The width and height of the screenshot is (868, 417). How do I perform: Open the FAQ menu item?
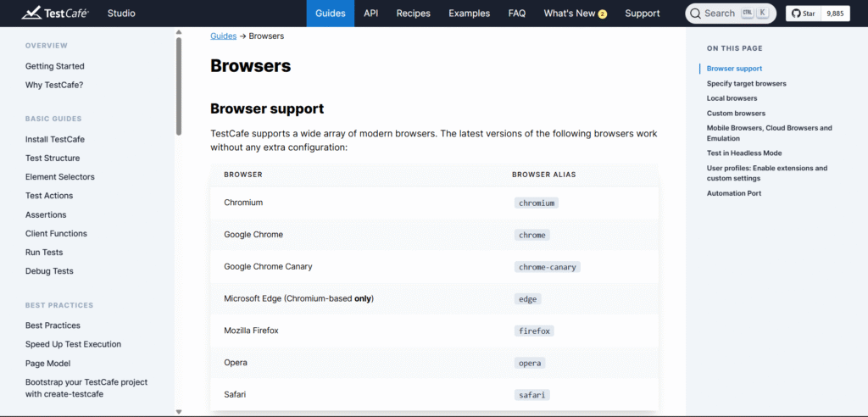(517, 14)
